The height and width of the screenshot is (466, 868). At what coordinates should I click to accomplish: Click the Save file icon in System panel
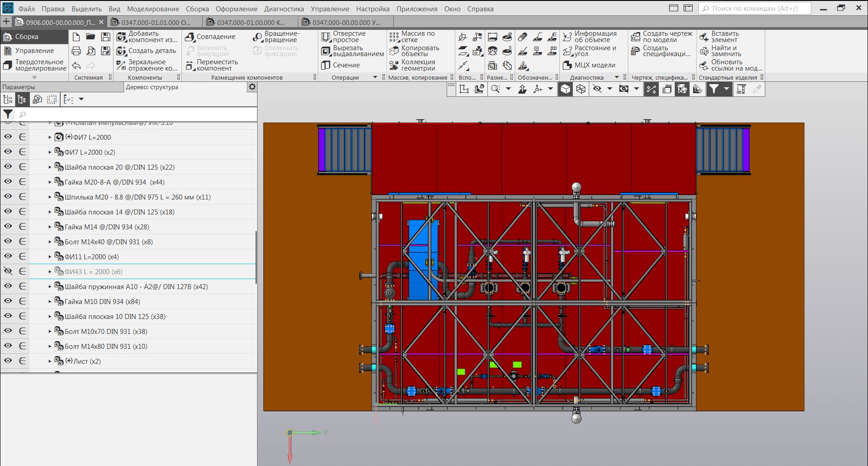tap(105, 37)
